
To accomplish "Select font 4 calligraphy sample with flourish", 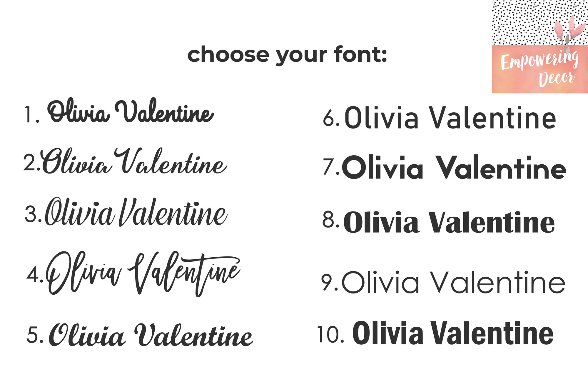I will [x=143, y=273].
